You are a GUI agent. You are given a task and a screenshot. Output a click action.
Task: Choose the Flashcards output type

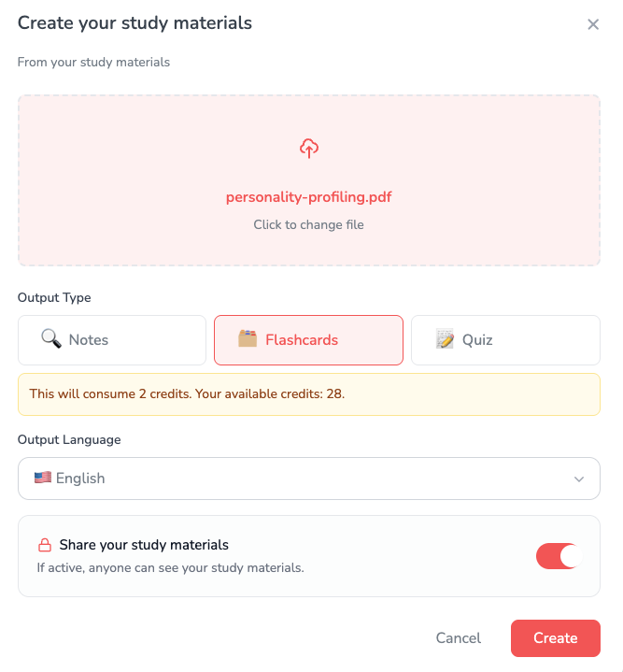(x=309, y=340)
